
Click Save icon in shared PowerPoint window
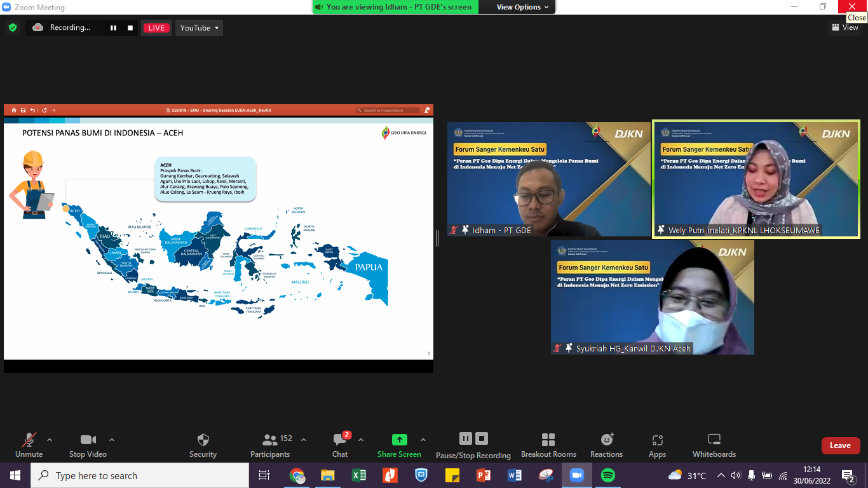[24, 111]
